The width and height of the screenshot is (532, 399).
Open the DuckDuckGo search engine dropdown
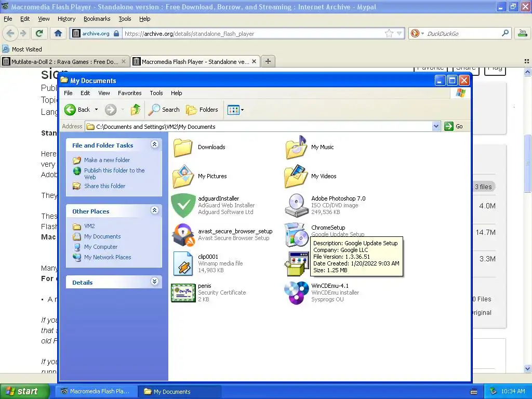coord(423,33)
